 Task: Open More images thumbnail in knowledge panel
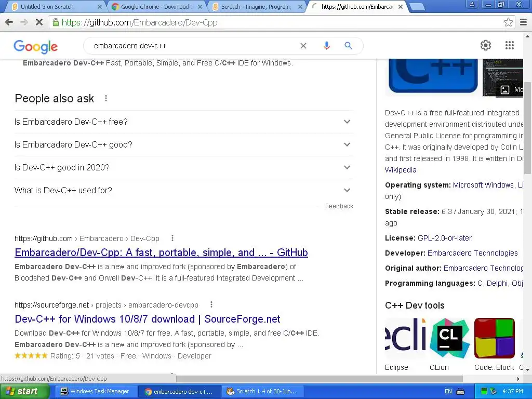(x=503, y=78)
